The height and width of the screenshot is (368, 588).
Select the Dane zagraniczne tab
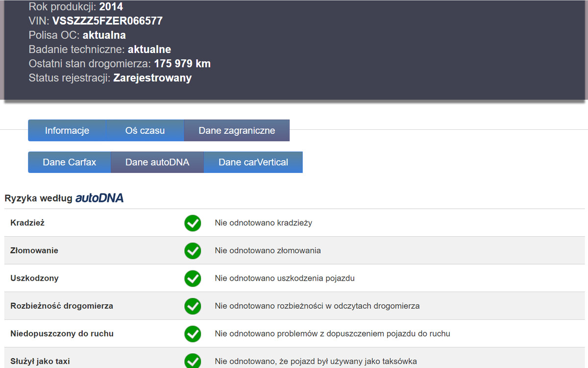[x=237, y=130]
